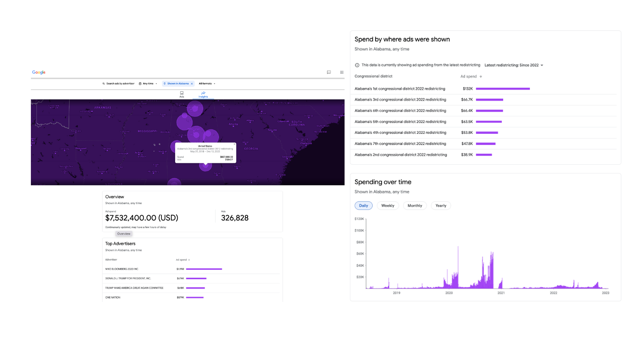The width and height of the screenshot is (644, 343).
Task: Select the Daily time granularity
Action: (364, 206)
